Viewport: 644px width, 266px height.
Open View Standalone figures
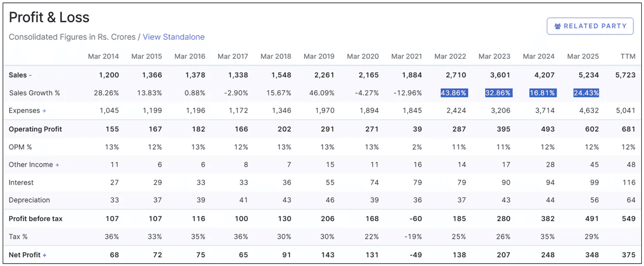pos(173,37)
